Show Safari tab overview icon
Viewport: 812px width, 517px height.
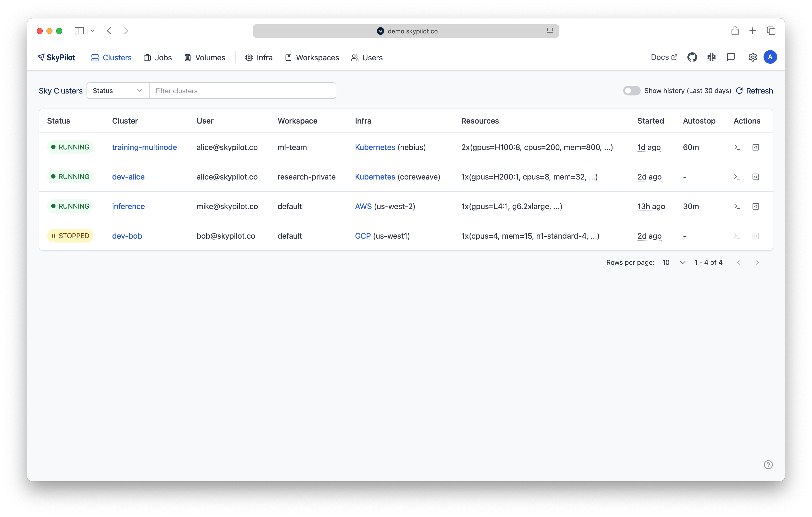(771, 31)
